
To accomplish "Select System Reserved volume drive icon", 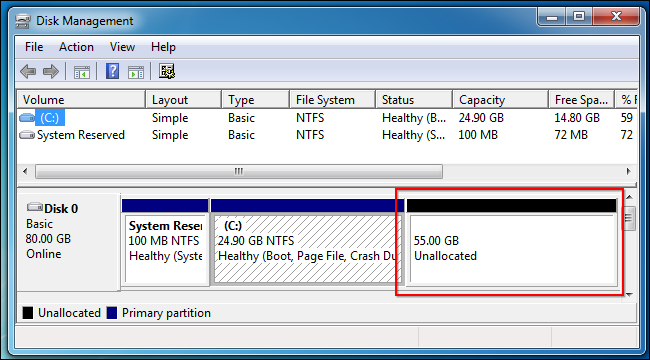I will (27, 135).
